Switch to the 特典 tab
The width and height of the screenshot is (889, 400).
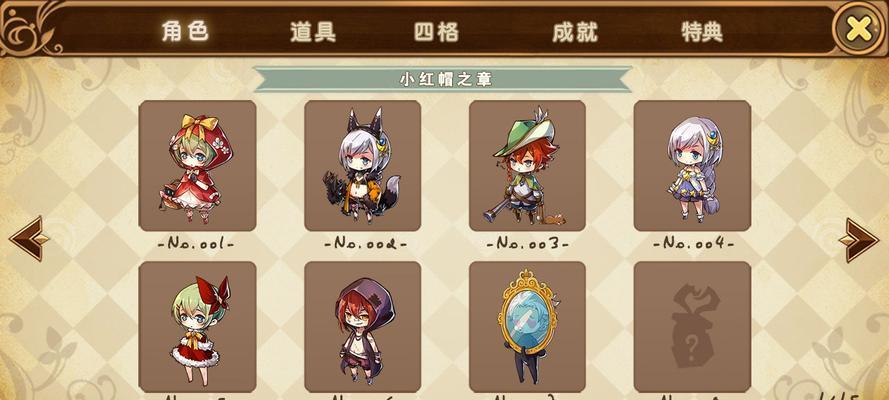click(702, 32)
